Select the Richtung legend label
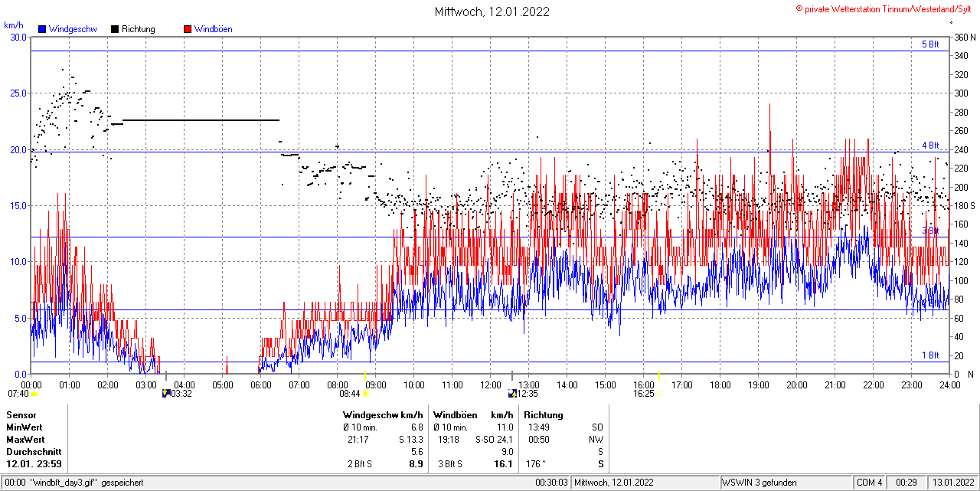This screenshot has width=980, height=491. [x=138, y=29]
